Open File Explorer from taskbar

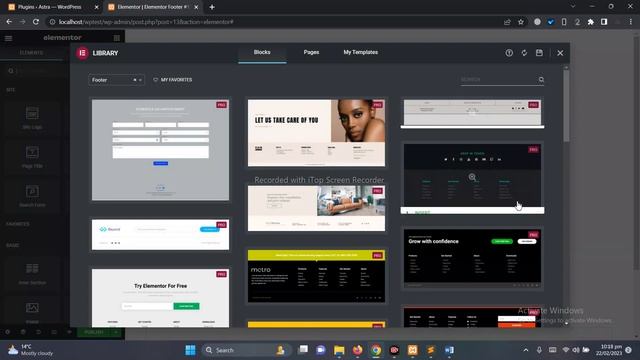pyautogui.click(x=339, y=350)
